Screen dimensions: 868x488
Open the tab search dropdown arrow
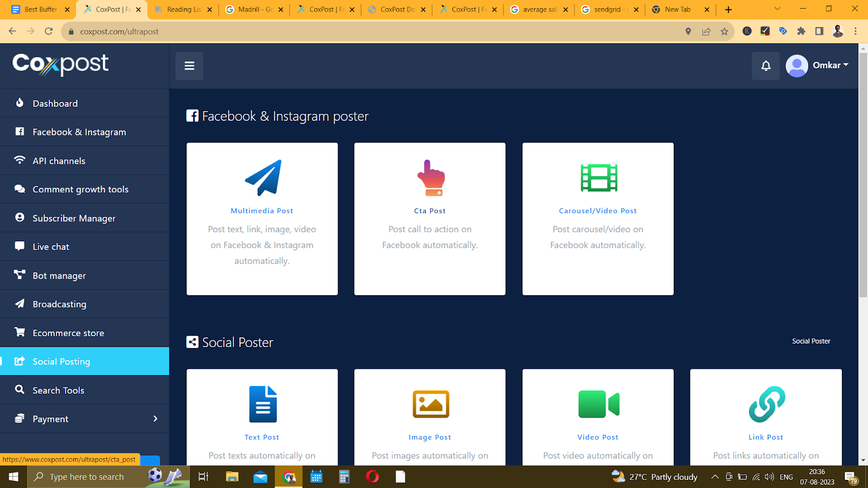(x=777, y=9)
